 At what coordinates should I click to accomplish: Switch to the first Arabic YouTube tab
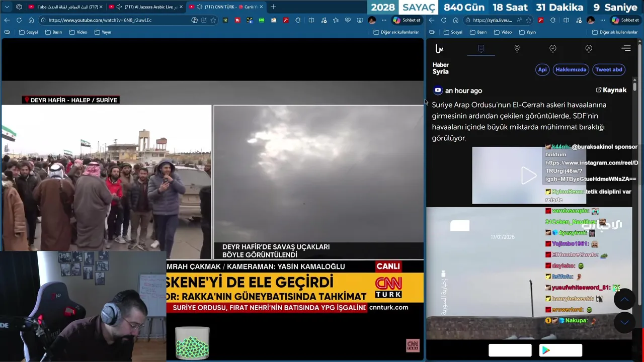click(x=64, y=7)
